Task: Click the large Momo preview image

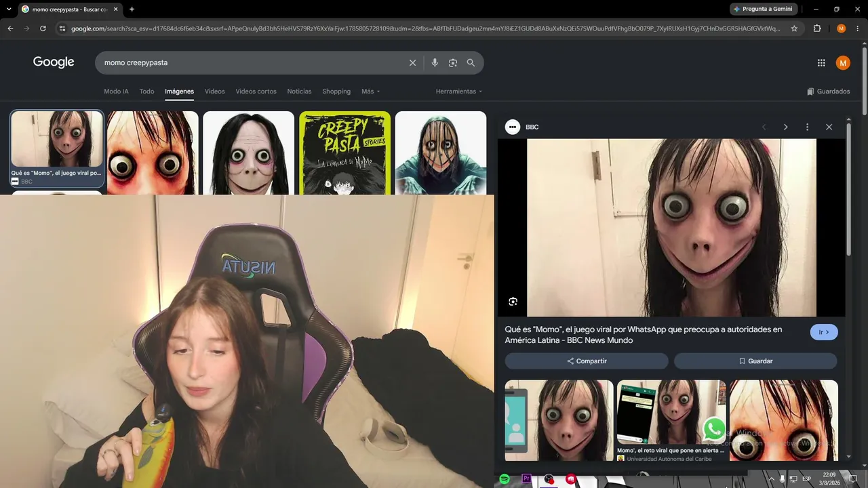Action: [671, 228]
